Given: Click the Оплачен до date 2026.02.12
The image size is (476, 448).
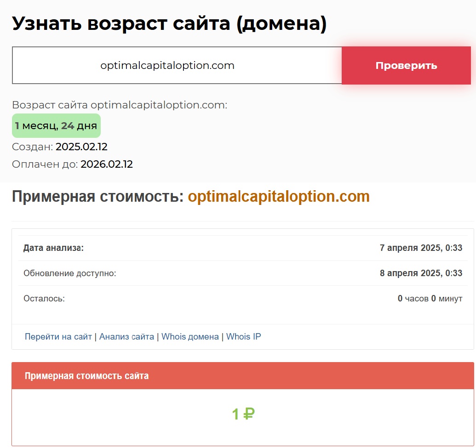Looking at the screenshot, I should 107,164.
